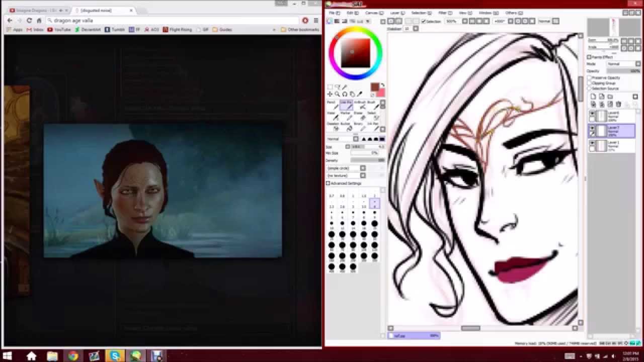Select the Eraser tool

[x=359, y=116]
